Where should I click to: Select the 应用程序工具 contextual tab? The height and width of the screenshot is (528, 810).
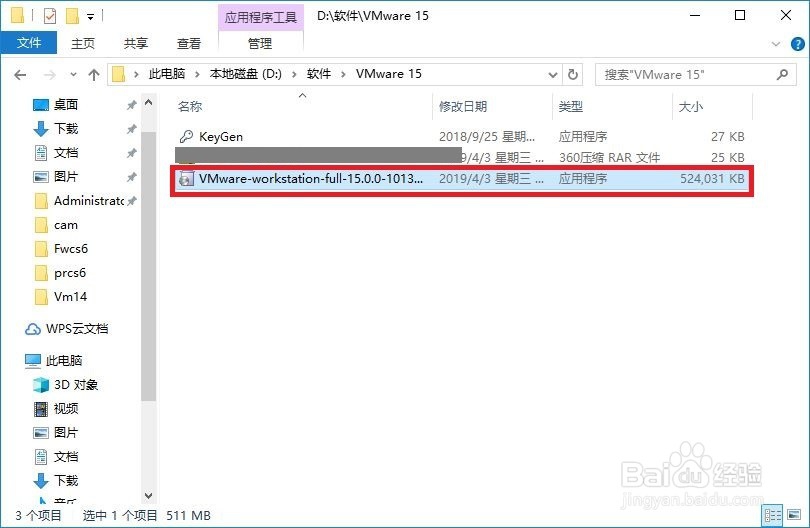pos(260,17)
